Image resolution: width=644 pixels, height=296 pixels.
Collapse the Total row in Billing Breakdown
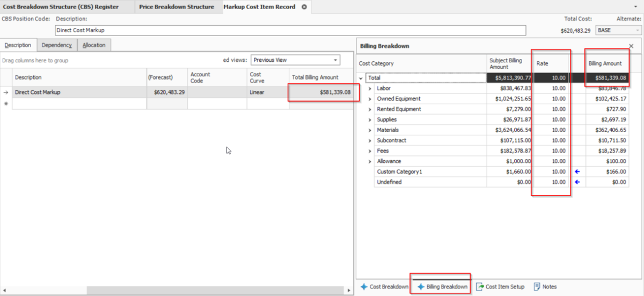[x=361, y=78]
